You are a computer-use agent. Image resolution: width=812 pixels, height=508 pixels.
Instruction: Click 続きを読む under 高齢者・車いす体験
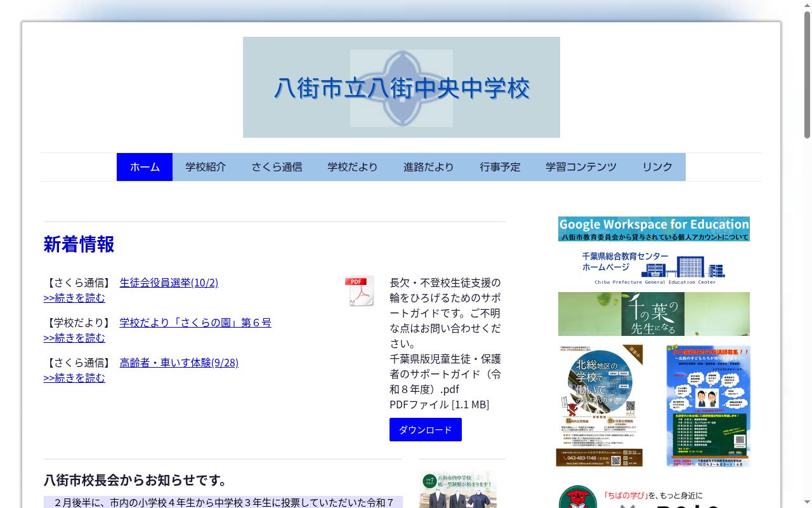pyautogui.click(x=74, y=378)
